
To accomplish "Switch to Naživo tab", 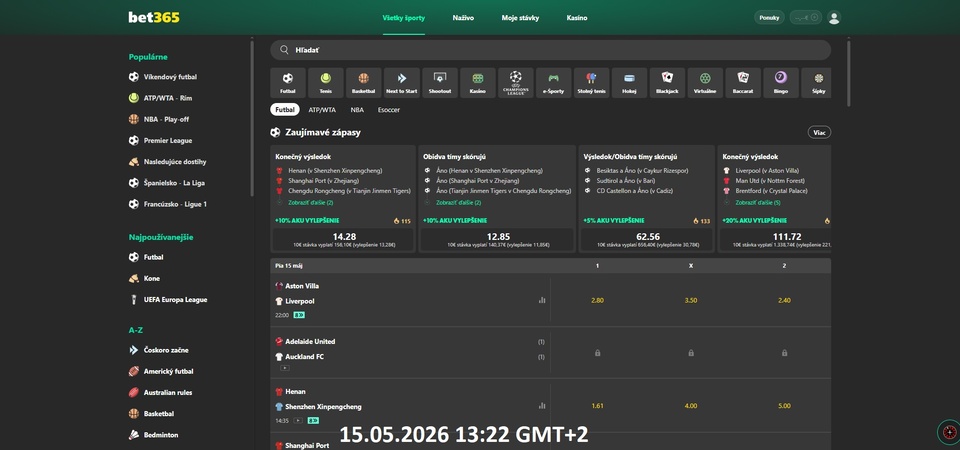I will coord(463,18).
